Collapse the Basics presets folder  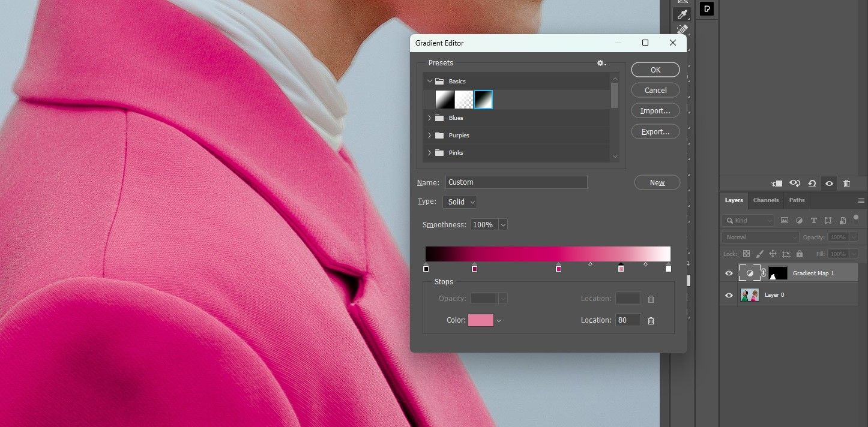(x=429, y=81)
